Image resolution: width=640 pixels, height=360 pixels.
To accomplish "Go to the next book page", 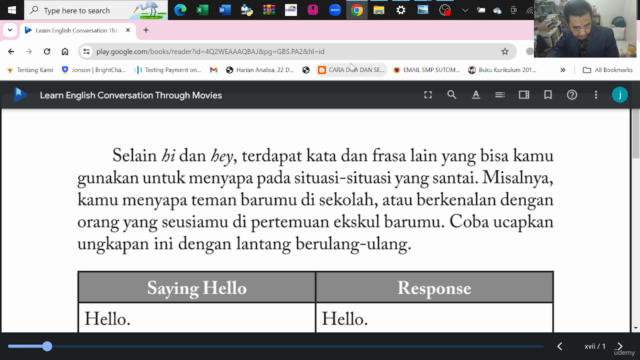I will coord(620,346).
